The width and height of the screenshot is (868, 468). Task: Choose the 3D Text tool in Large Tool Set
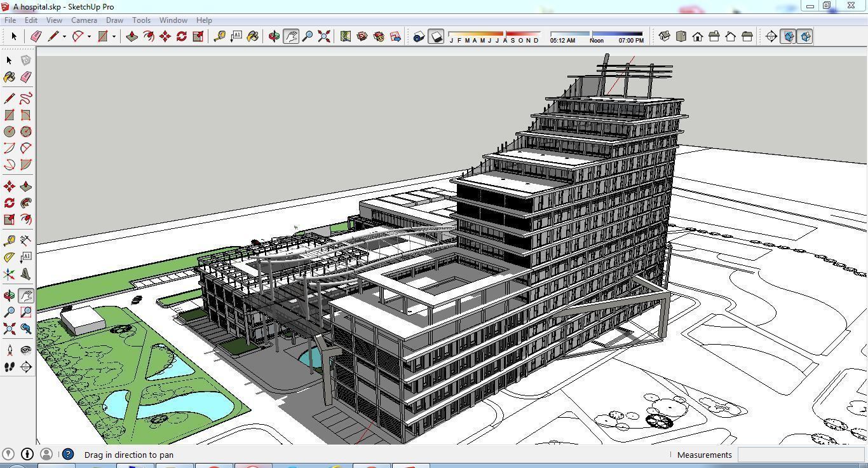pyautogui.click(x=26, y=274)
